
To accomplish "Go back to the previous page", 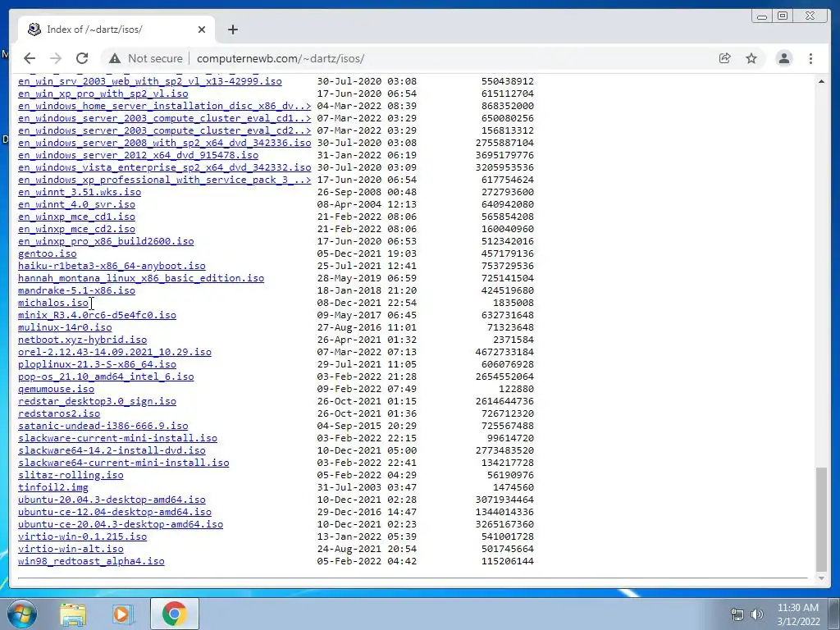I will [30, 58].
